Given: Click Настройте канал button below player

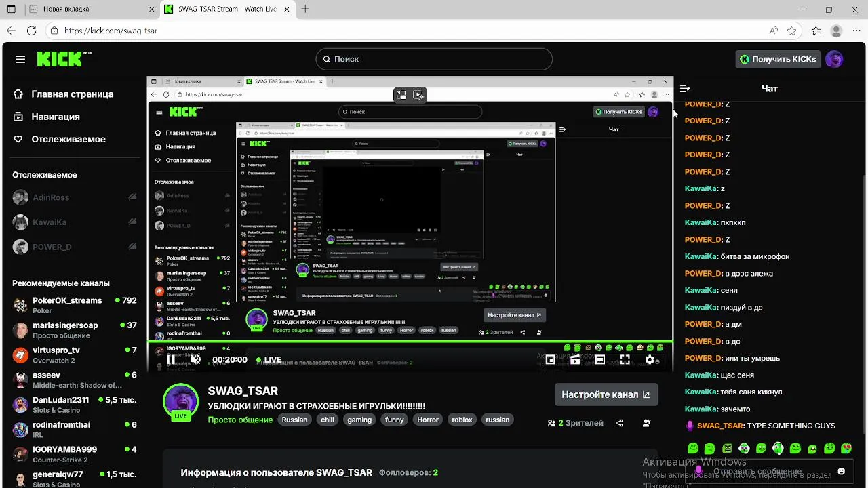Looking at the screenshot, I should tap(606, 394).
